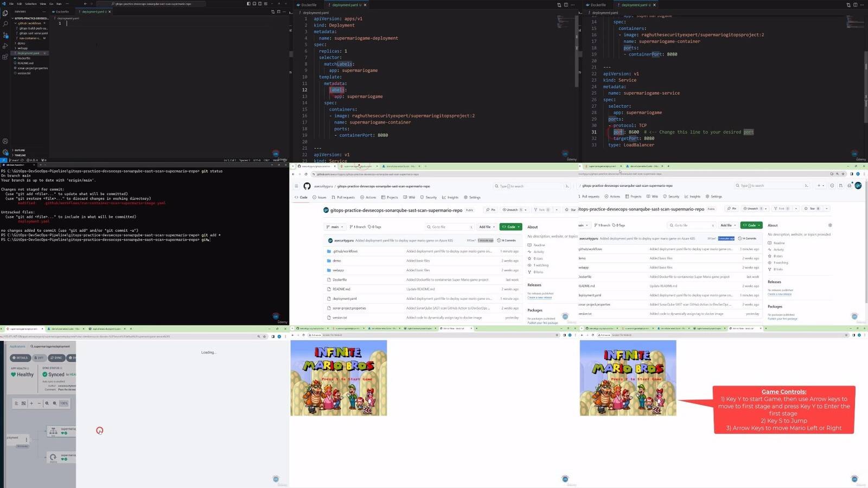Open three-dot menu on Argo CD deployment node
868x488 pixels.
tap(27, 440)
